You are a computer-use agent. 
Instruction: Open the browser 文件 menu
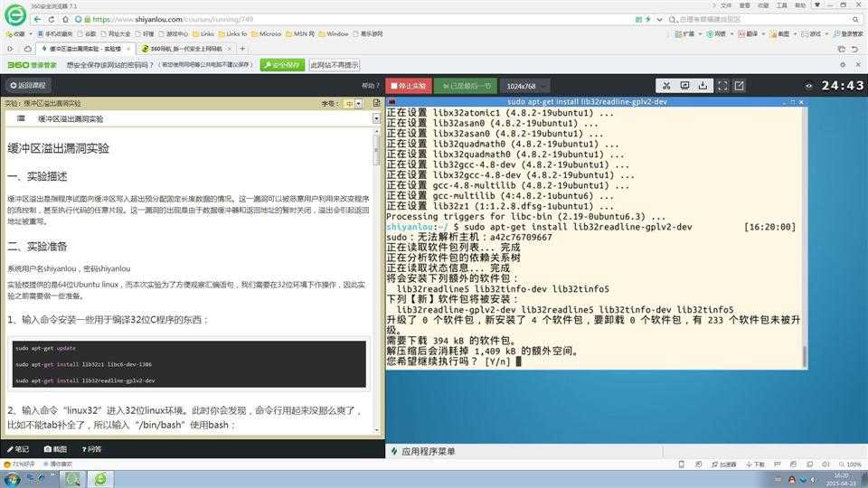click(x=726, y=5)
